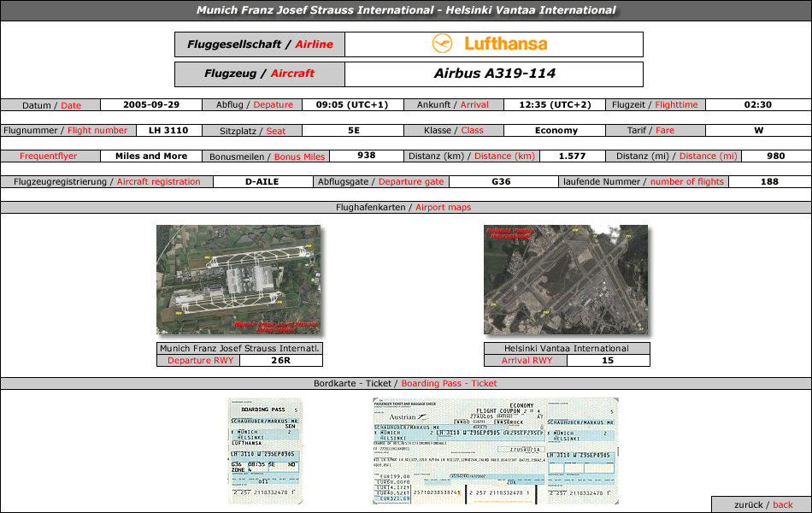Select the Miles and More value

(x=151, y=156)
